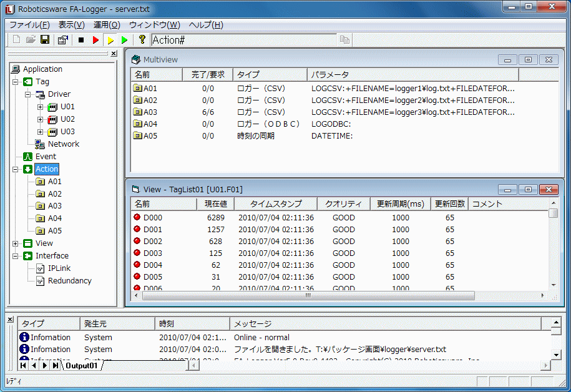Select row A04 in Multiview list
The image size is (571, 392).
coord(325,124)
